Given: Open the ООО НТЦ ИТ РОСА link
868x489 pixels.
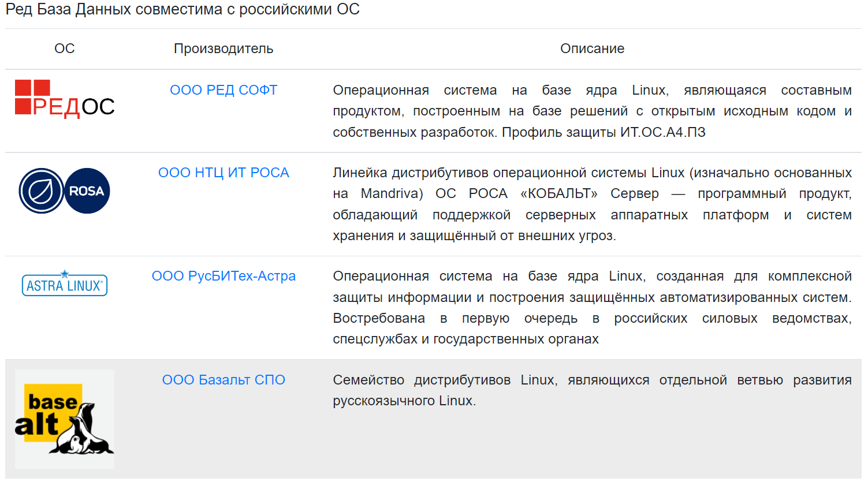Looking at the screenshot, I should coord(223,173).
